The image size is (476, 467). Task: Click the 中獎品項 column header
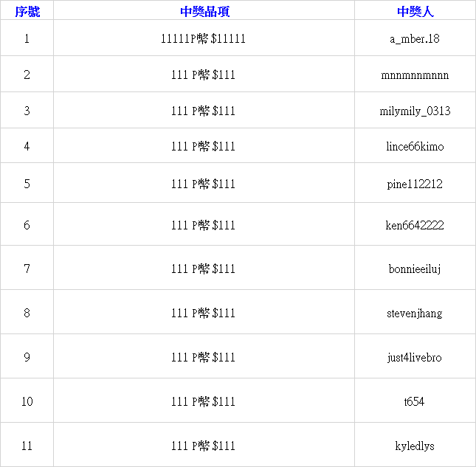[x=204, y=12]
